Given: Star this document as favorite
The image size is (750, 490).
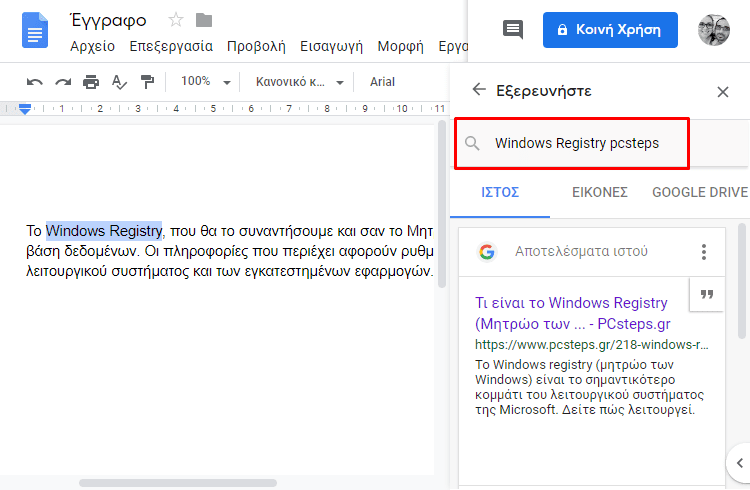Looking at the screenshot, I should (176, 20).
